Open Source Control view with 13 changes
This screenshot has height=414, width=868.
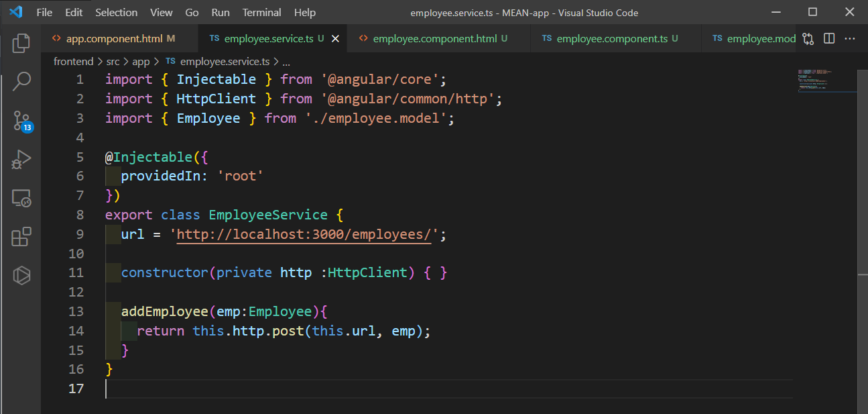(x=21, y=121)
